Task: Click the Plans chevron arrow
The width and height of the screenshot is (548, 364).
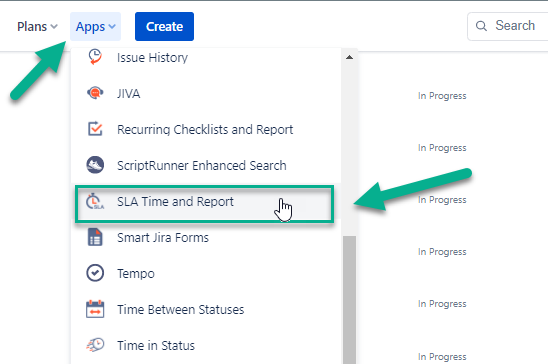Action: 54,27
